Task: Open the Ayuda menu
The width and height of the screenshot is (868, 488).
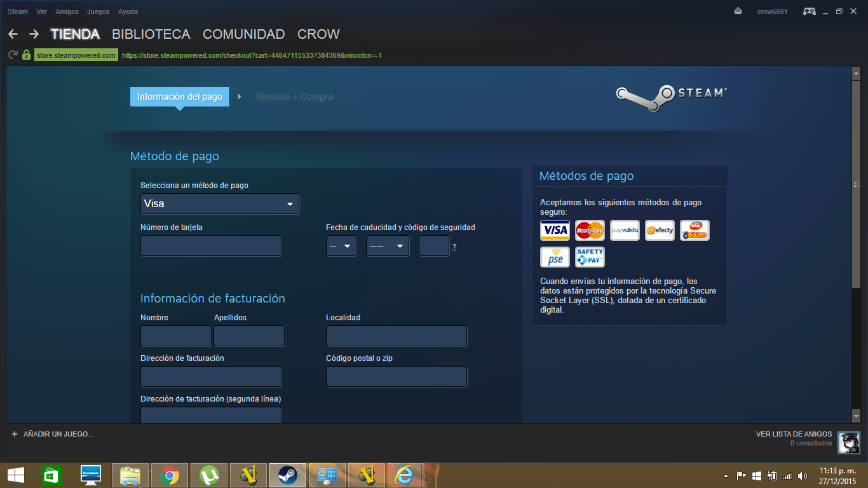Action: (128, 11)
